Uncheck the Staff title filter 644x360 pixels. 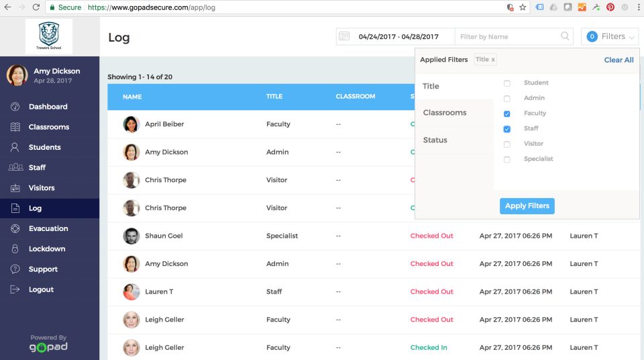pyautogui.click(x=507, y=129)
